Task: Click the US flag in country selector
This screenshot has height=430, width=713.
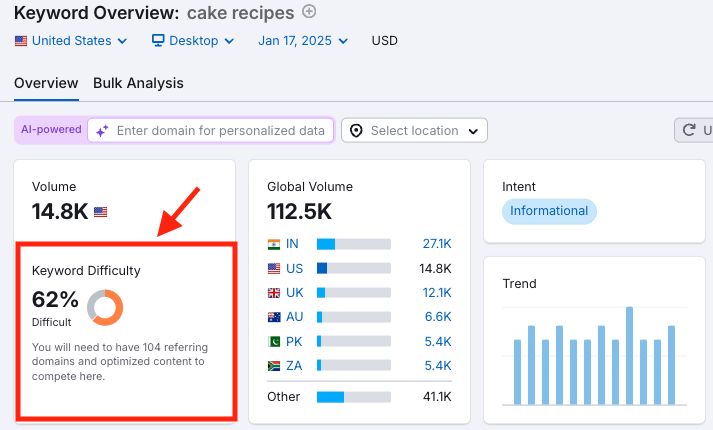Action: tap(21, 41)
